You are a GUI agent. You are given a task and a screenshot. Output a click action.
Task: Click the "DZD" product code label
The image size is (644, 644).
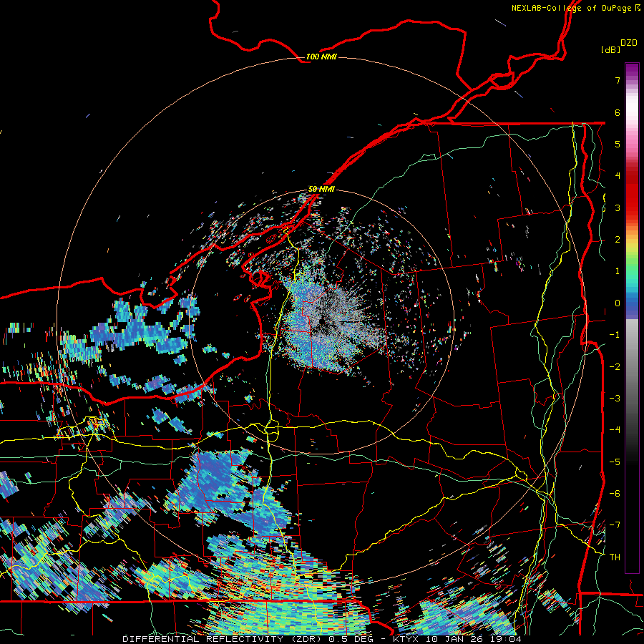(629, 43)
